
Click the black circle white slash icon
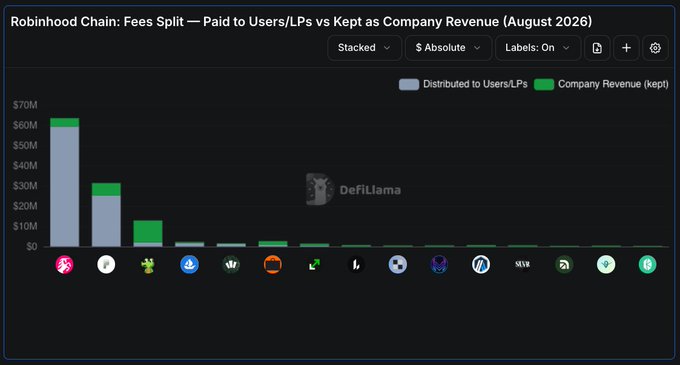pos(356,264)
